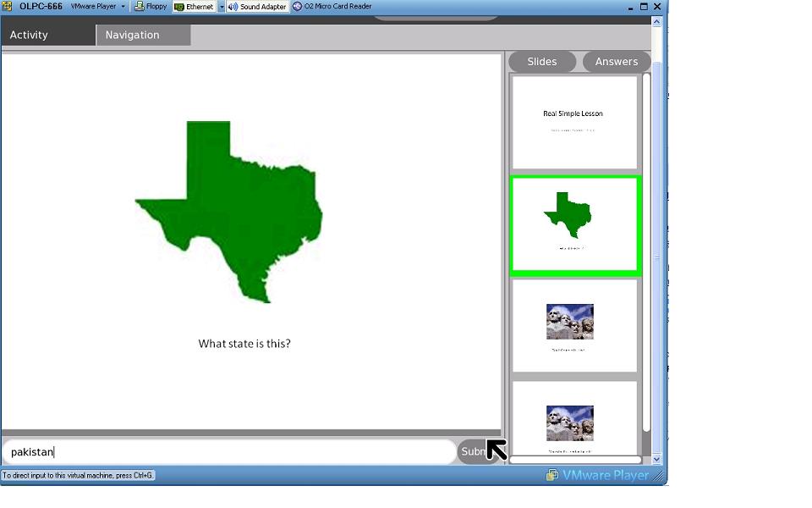812x508 pixels.
Task: Click the O2 Micro Card Reader icon
Action: point(298,7)
